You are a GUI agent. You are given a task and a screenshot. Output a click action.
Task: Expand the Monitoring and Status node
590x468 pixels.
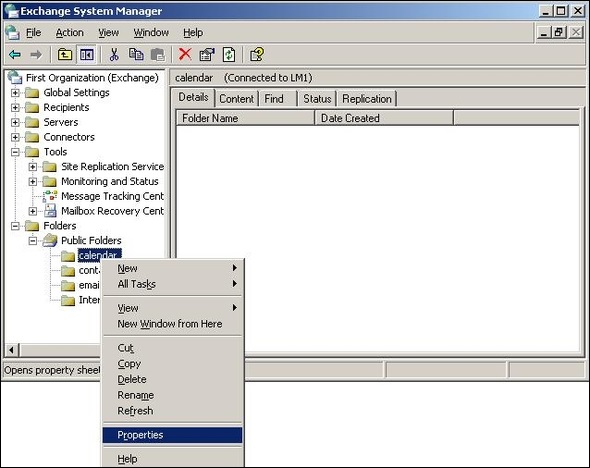tap(33, 181)
